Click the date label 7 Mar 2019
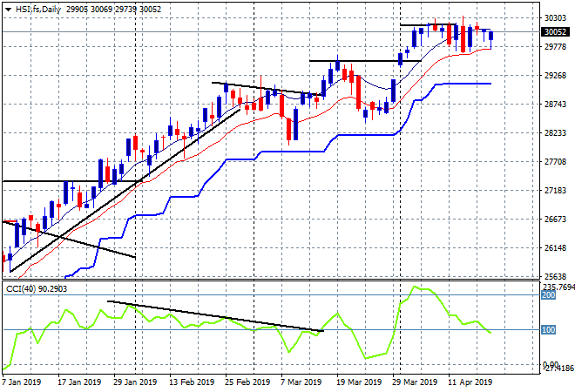The image size is (575, 392). click(x=301, y=382)
